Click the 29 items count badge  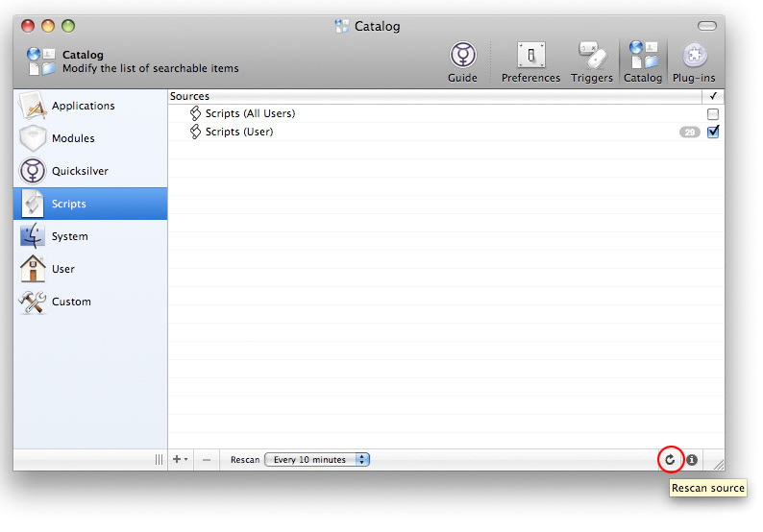coord(690,133)
